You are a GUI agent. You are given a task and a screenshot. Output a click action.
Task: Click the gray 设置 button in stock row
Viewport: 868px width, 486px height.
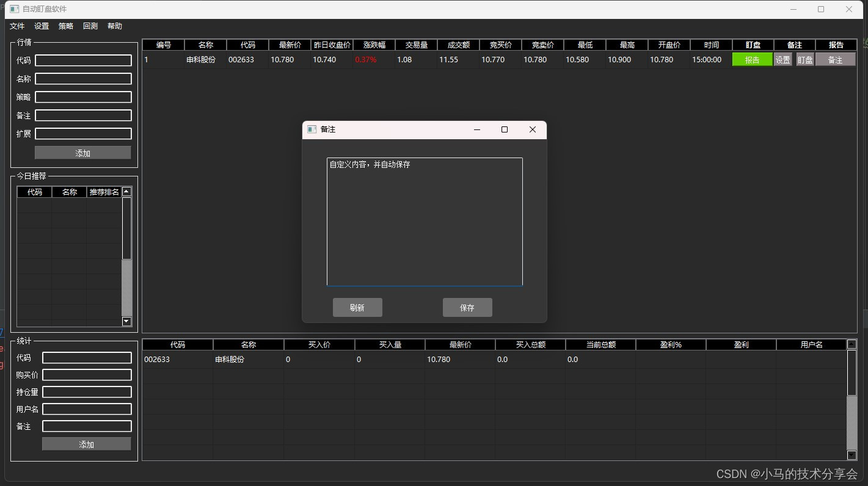click(x=783, y=60)
